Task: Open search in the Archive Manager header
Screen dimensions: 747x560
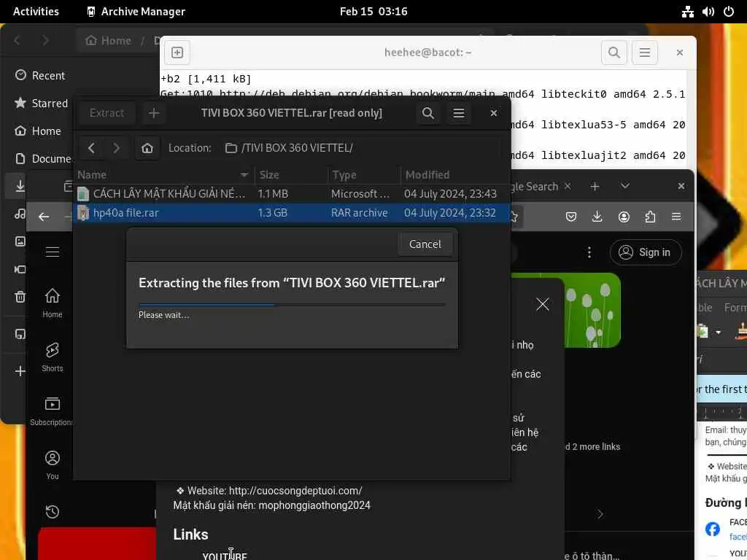Action: click(x=427, y=113)
